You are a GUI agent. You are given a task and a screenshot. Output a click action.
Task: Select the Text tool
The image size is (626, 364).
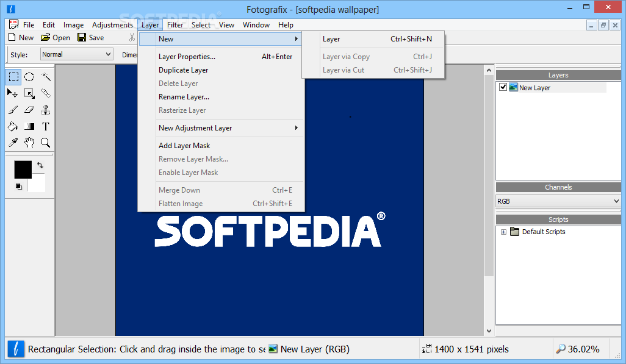pyautogui.click(x=46, y=127)
